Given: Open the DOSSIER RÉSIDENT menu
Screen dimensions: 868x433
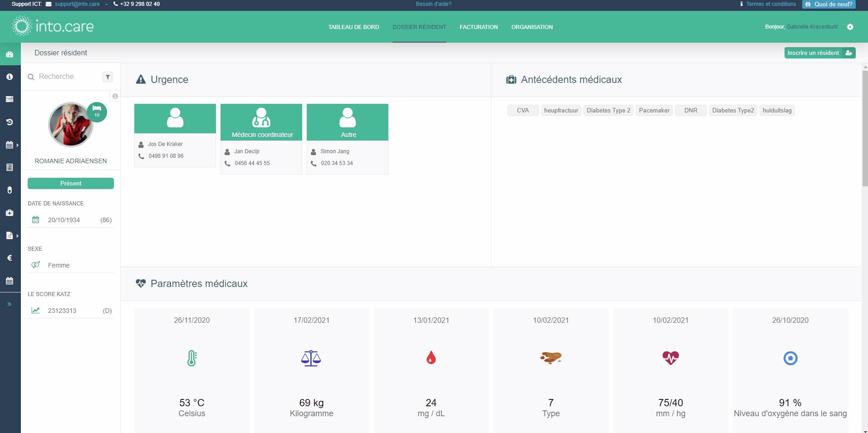Looking at the screenshot, I should tap(419, 27).
